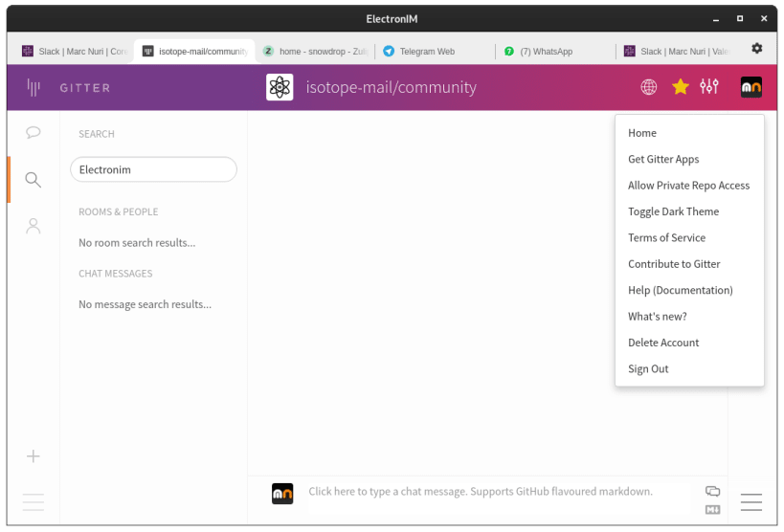784x532 pixels.
Task: Select the search magnifier icon in left sidebar
Action: tap(33, 180)
